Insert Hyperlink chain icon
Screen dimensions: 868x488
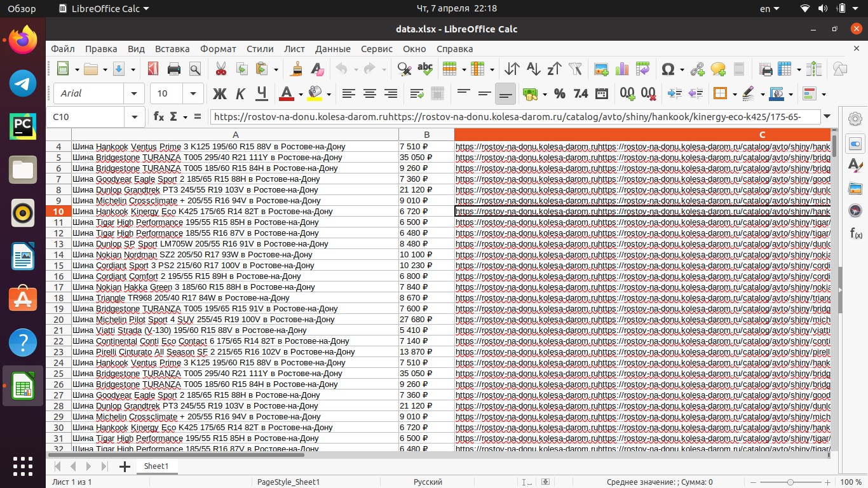[x=698, y=69]
